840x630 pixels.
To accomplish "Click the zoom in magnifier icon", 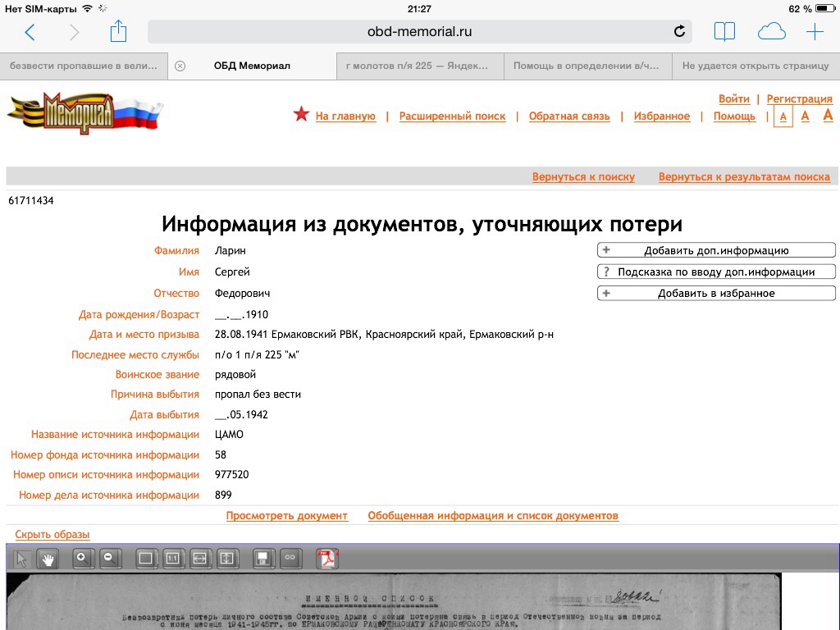I will coord(83,559).
